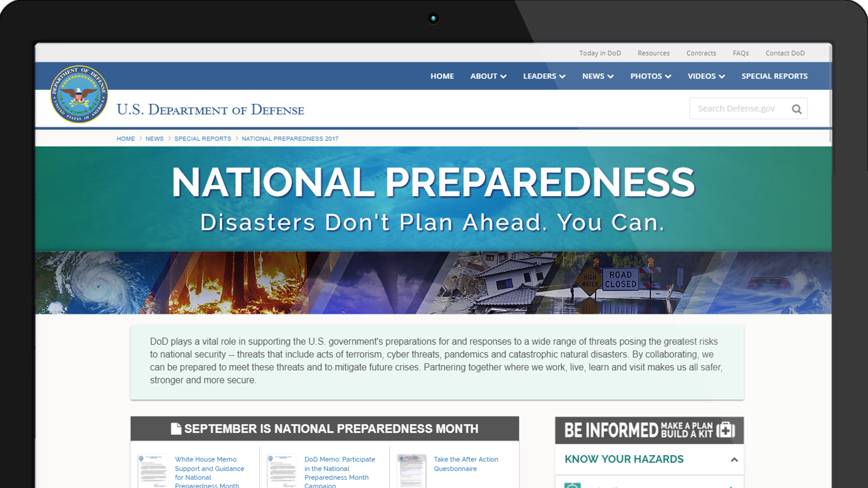
Task: Click the Department of Defense seal logo
Action: 79,95
